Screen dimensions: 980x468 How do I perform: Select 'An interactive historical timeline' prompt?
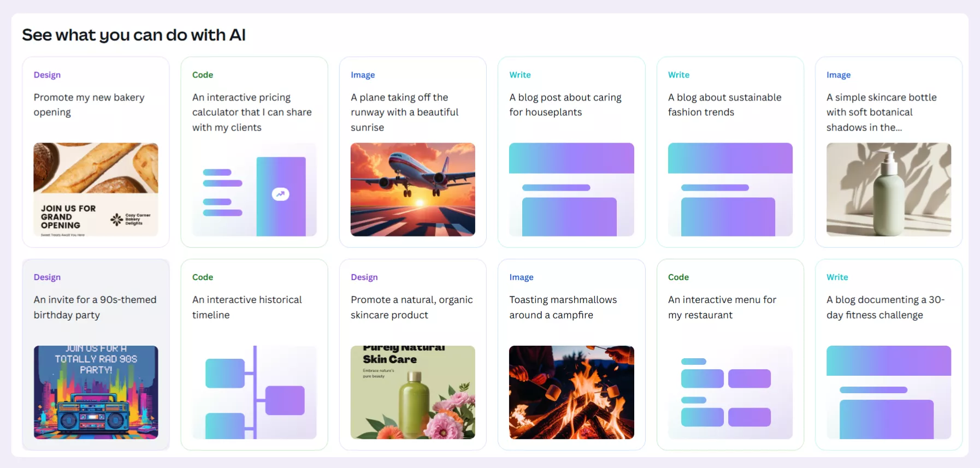coord(247,307)
